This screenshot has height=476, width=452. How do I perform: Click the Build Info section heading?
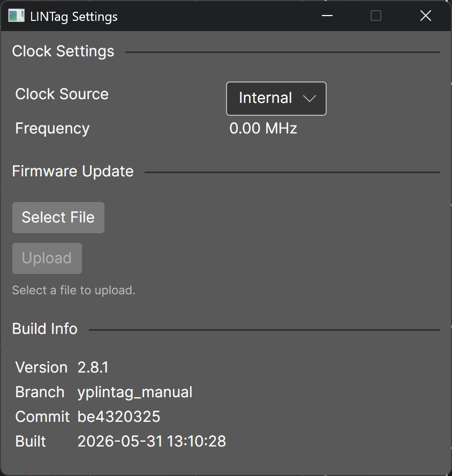pyautogui.click(x=45, y=329)
